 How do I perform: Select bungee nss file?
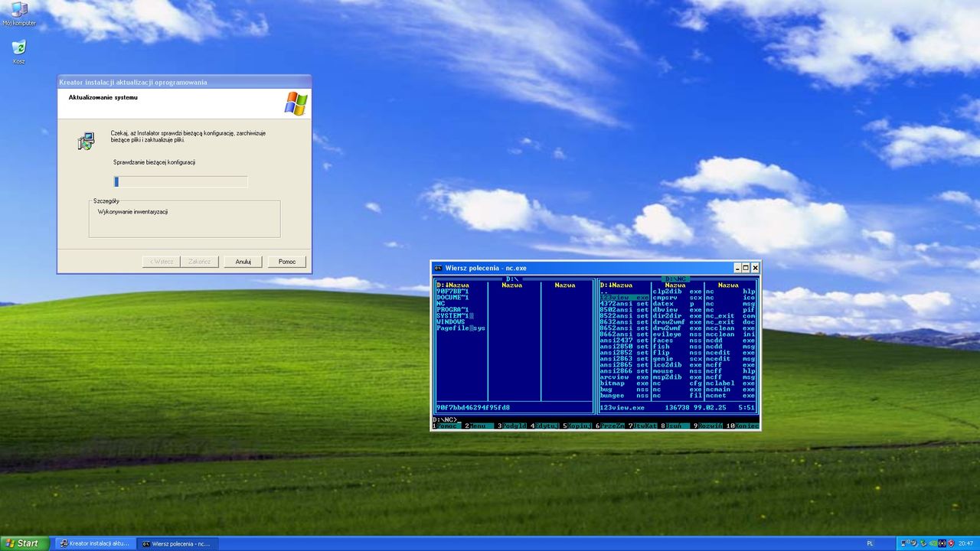pos(624,395)
